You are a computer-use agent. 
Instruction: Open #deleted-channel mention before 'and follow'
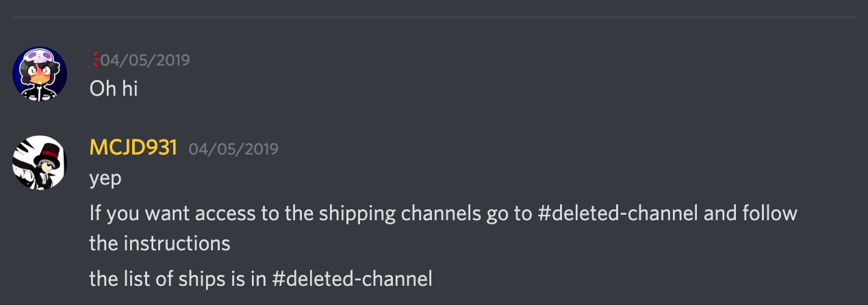click(618, 213)
